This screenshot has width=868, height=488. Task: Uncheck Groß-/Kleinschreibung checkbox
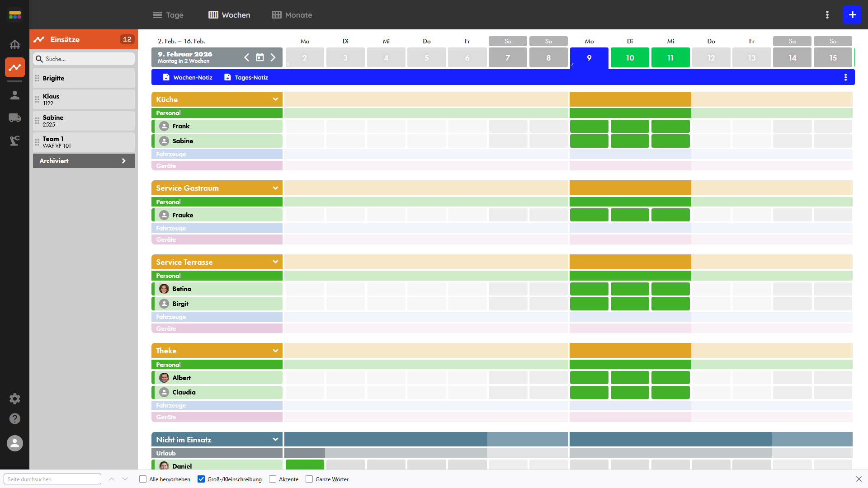click(x=201, y=479)
